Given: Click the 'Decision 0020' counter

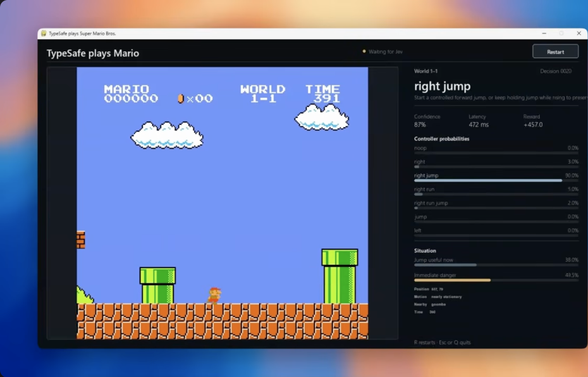Looking at the screenshot, I should 556,71.
